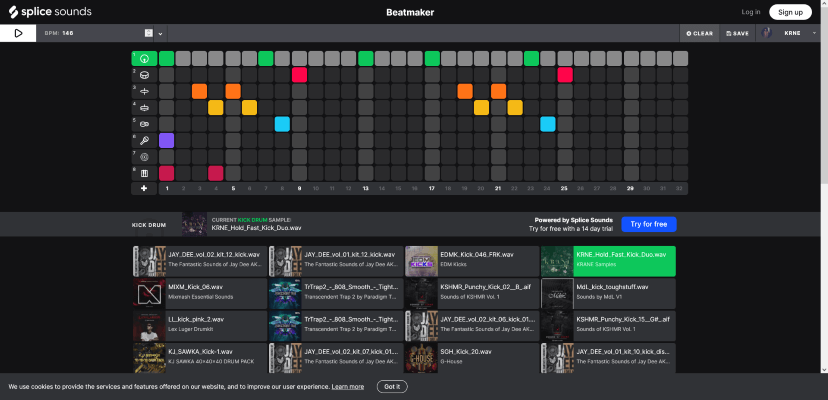Image resolution: width=828 pixels, height=400 pixels.
Task: Select track 3 hi-hat icon
Action: click(x=144, y=91)
